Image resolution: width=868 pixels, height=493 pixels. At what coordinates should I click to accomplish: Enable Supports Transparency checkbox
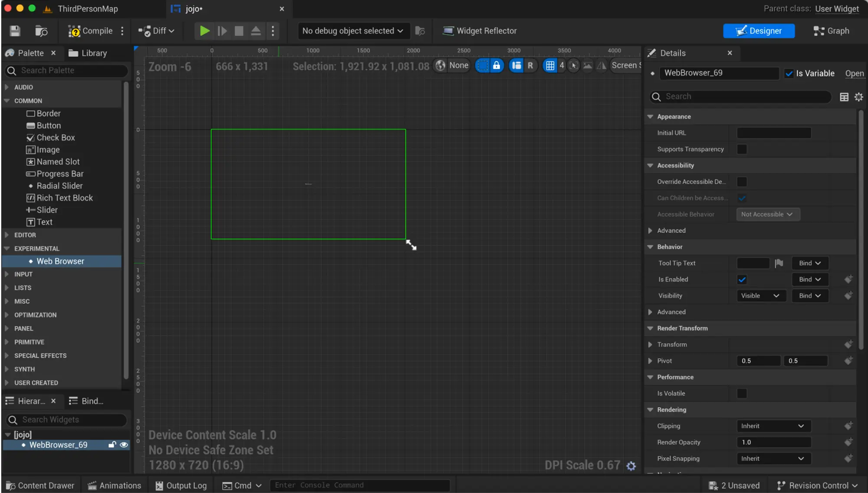pos(742,149)
